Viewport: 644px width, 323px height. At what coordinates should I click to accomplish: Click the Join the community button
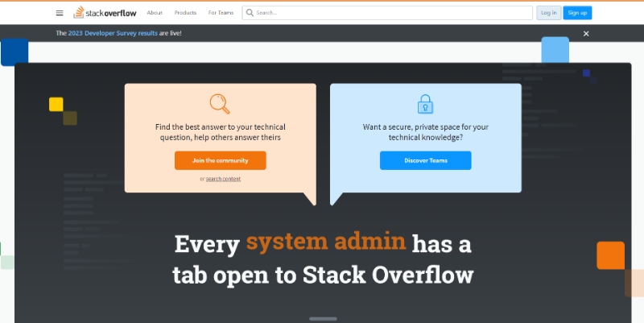[220, 160]
